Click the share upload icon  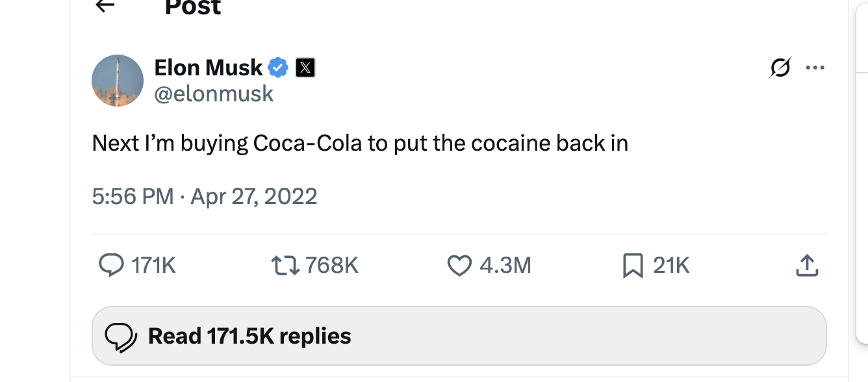coord(806,265)
